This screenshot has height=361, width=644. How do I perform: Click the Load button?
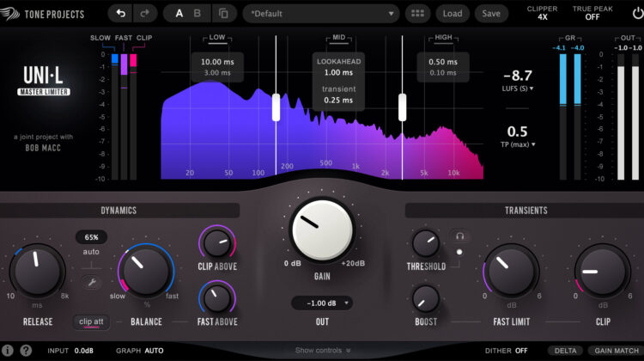pyautogui.click(x=453, y=14)
